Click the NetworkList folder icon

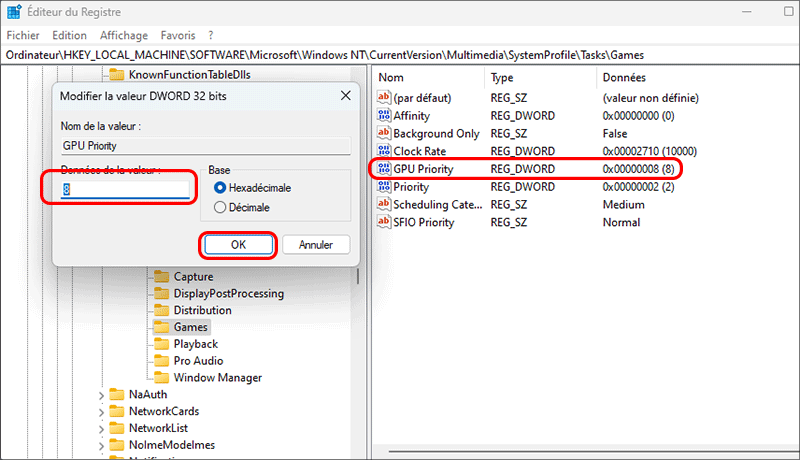click(x=117, y=428)
